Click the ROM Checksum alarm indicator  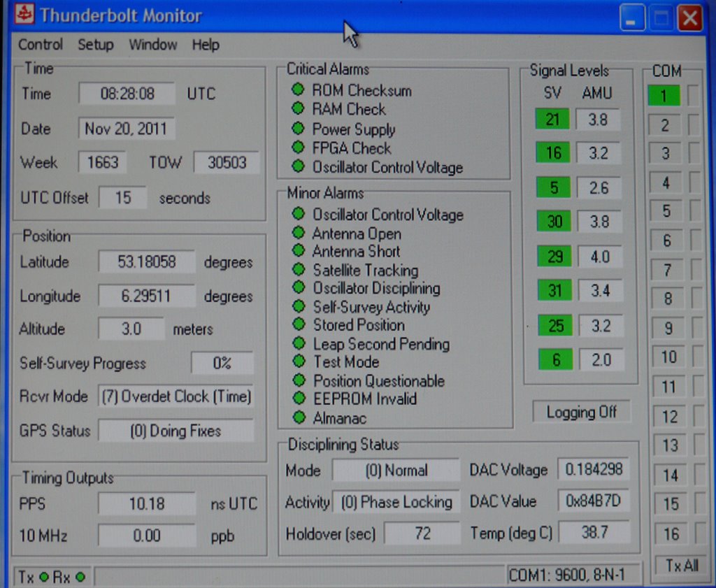click(x=298, y=89)
